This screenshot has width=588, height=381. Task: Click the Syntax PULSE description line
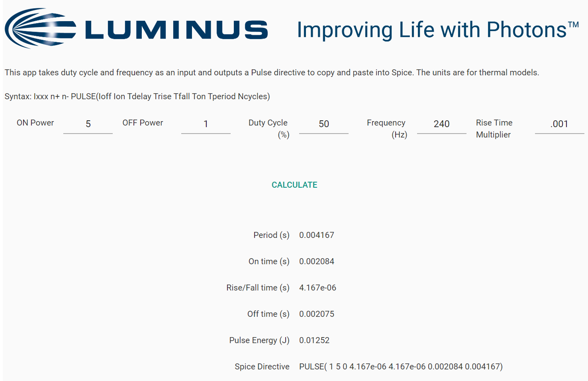[137, 96]
